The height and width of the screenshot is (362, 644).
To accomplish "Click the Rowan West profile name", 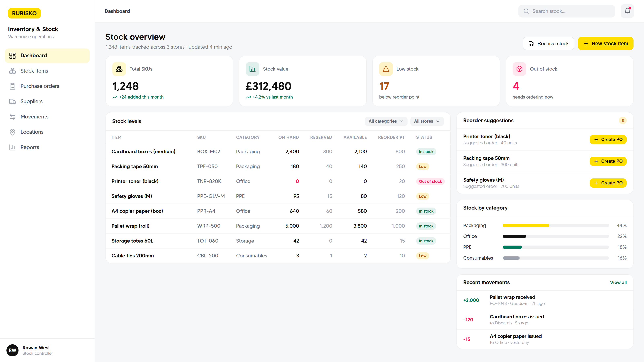I will 36,348.
